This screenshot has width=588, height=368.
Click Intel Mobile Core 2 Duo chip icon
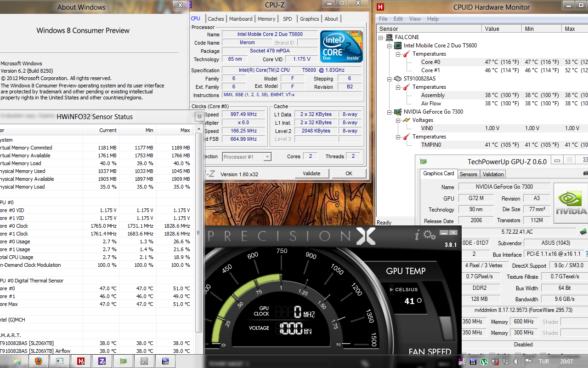click(x=398, y=46)
